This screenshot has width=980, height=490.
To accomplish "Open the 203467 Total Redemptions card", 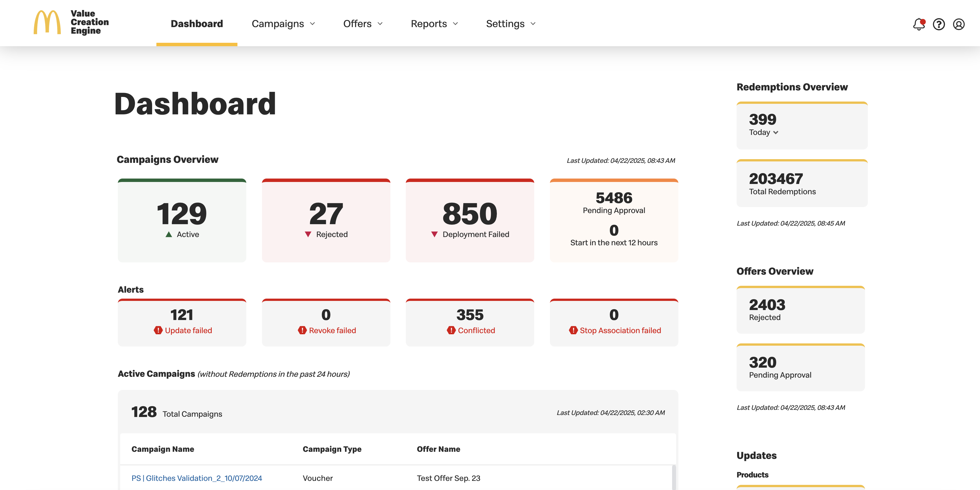I will point(802,183).
